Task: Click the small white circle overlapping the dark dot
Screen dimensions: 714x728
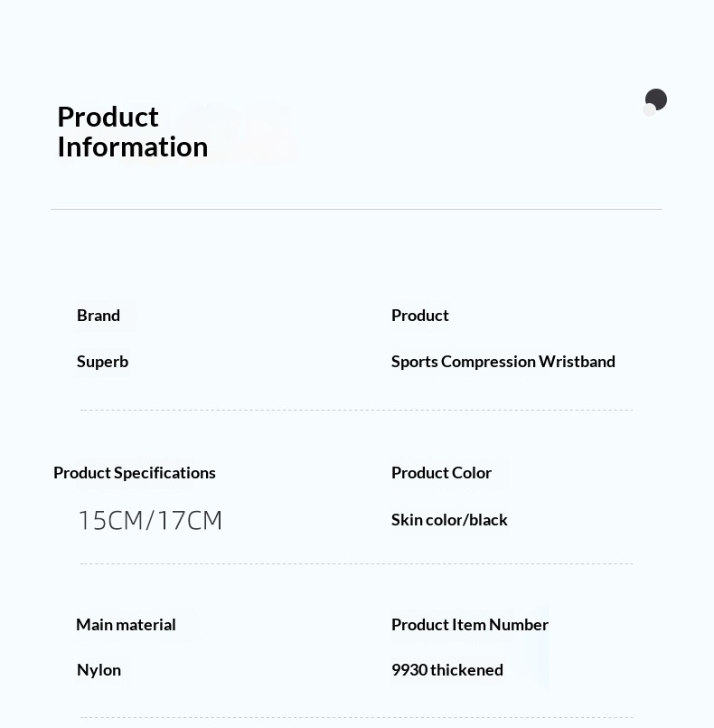Action: coord(649,110)
